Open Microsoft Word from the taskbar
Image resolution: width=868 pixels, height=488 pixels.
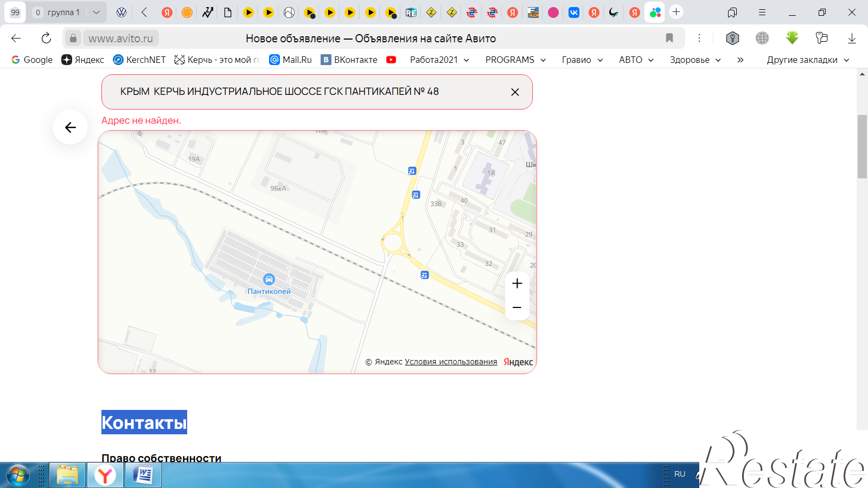pos(143,476)
